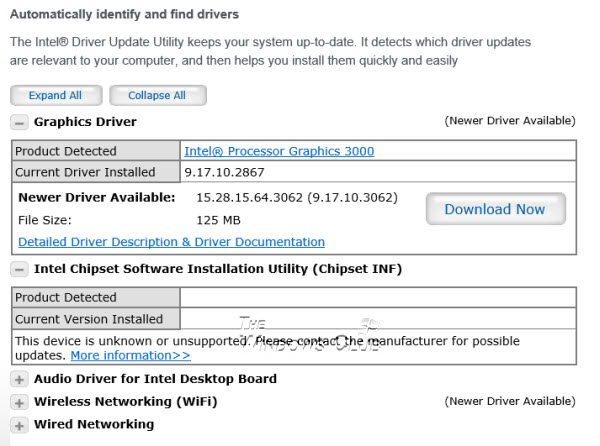This screenshot has width=600, height=446.
Task: Click the Expand All button
Action: [56, 95]
